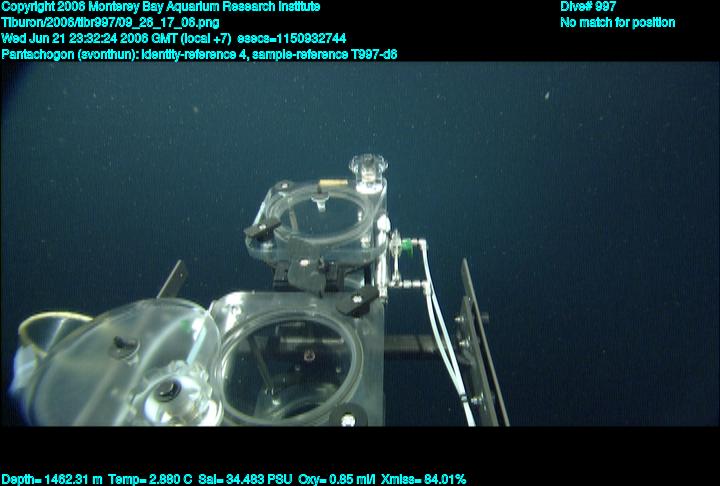Select the Temp= 2.880 C reading
Screen dimensions: 720x486
[150, 480]
